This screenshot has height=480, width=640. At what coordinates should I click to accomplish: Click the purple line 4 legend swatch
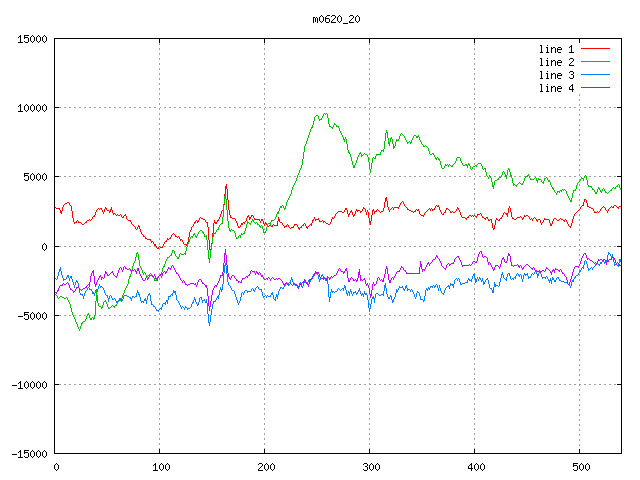tap(595, 88)
